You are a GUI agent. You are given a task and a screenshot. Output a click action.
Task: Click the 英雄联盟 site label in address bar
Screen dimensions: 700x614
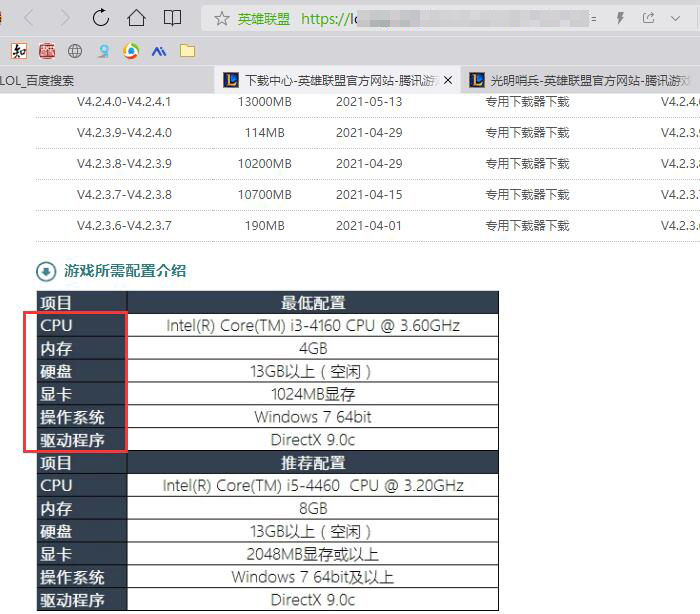coord(263,19)
